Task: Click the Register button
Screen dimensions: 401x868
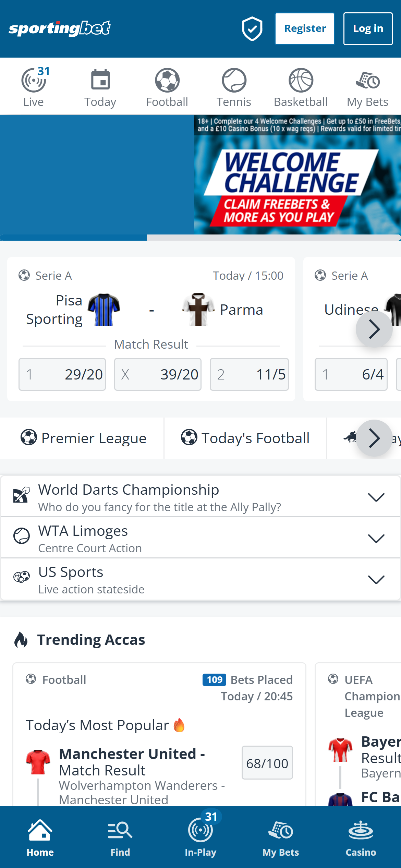Action: [304, 28]
